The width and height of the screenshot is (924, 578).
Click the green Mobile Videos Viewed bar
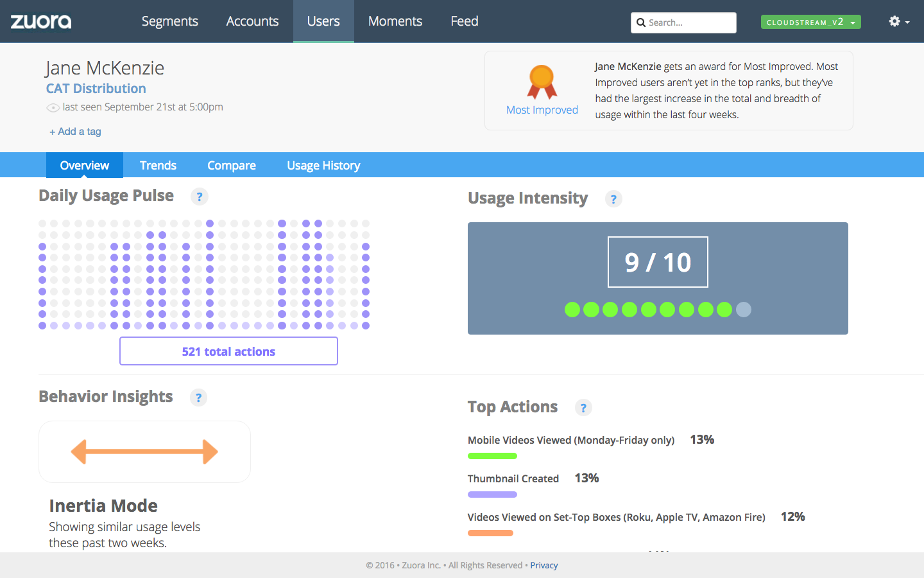(x=492, y=456)
